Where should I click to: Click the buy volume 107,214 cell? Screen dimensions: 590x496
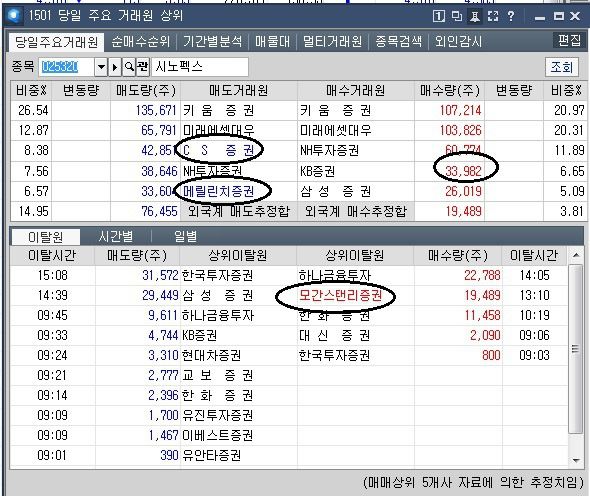click(x=450, y=110)
